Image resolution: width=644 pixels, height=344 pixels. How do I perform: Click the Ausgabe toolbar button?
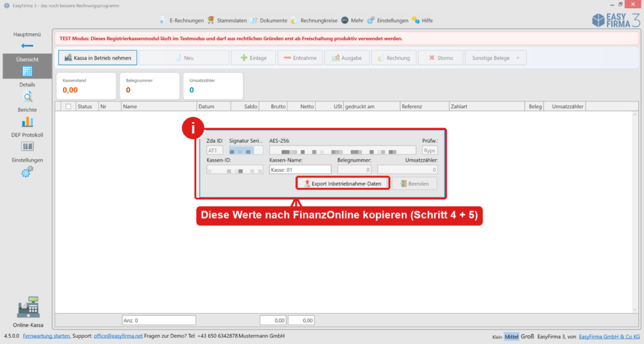point(347,58)
